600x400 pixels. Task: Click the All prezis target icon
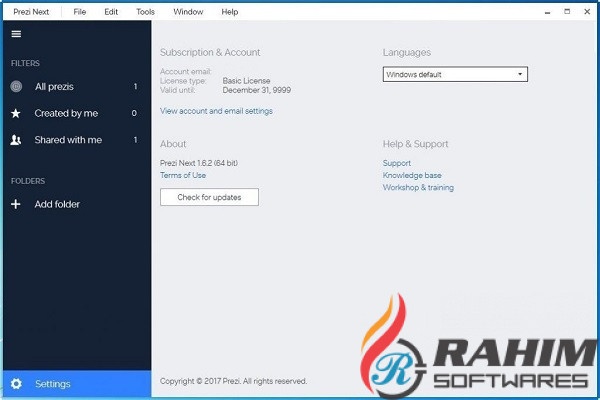click(16, 87)
